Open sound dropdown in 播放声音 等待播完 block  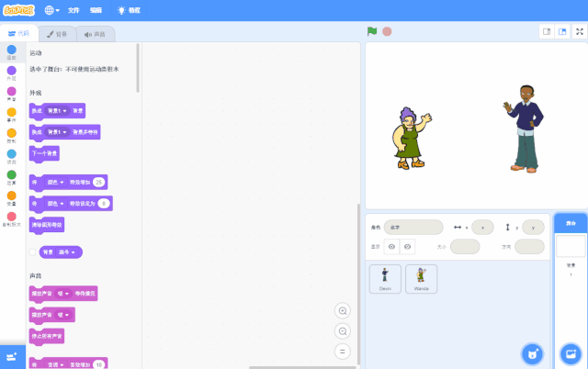63,294
